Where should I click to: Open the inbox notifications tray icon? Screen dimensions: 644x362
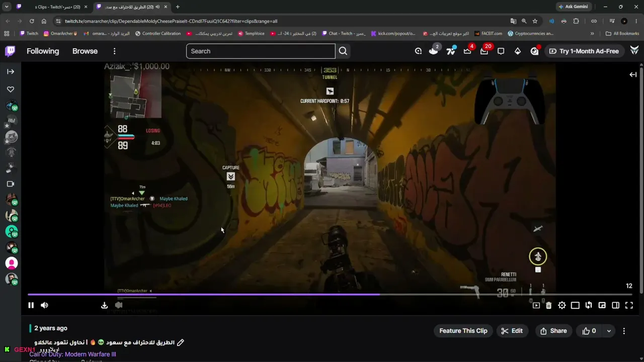[484, 51]
